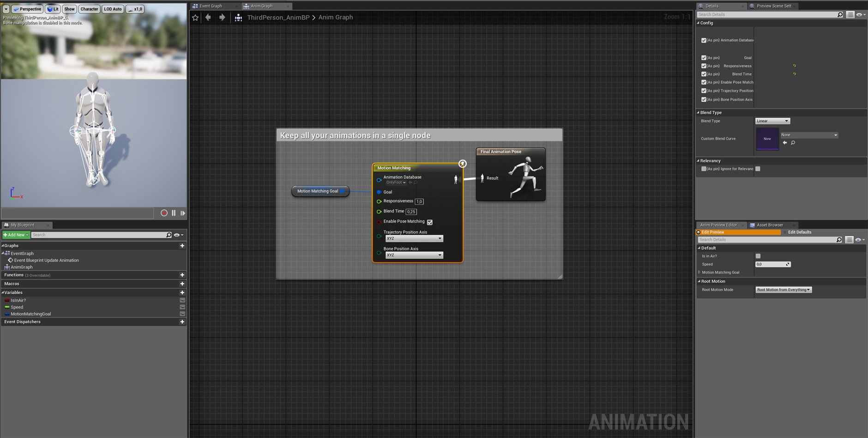Switch to the Asset Browser tab

point(769,225)
